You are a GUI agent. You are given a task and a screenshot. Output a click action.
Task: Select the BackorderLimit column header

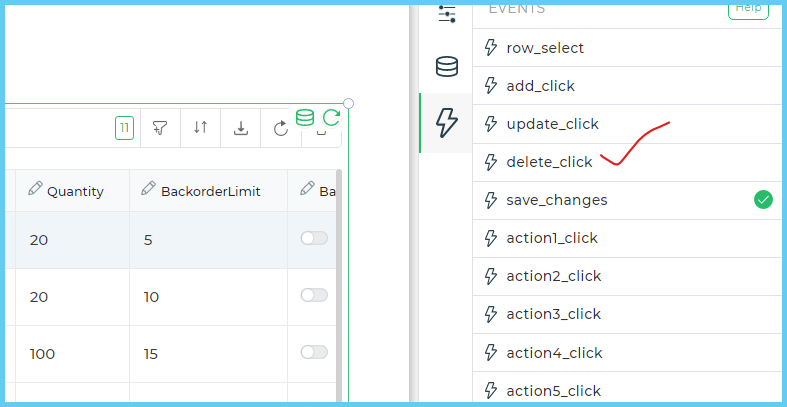(x=208, y=191)
